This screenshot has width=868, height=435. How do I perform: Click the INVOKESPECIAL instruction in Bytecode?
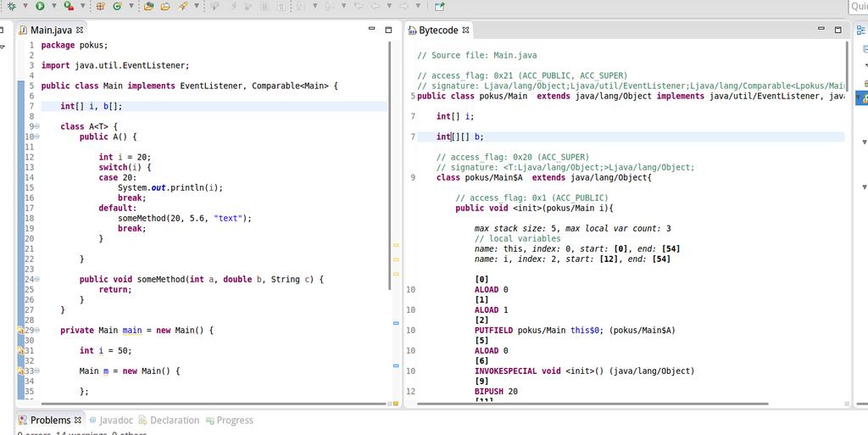(584, 371)
